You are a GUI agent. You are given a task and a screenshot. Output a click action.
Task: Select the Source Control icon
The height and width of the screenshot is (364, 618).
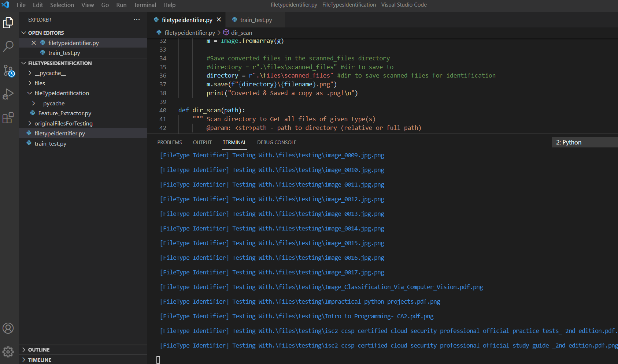tap(8, 71)
